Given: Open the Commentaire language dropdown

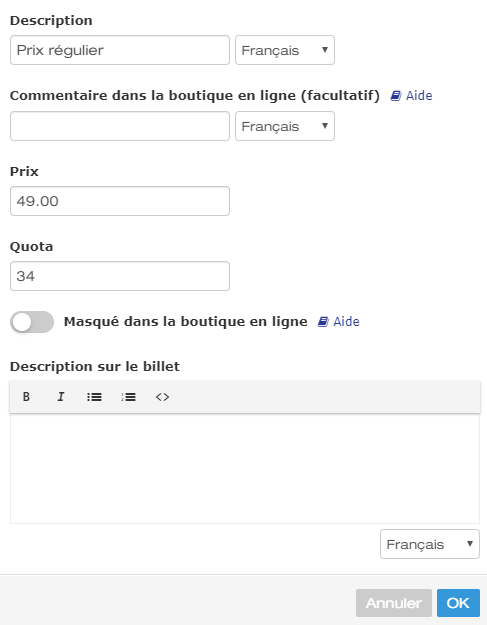Looking at the screenshot, I should [285, 126].
